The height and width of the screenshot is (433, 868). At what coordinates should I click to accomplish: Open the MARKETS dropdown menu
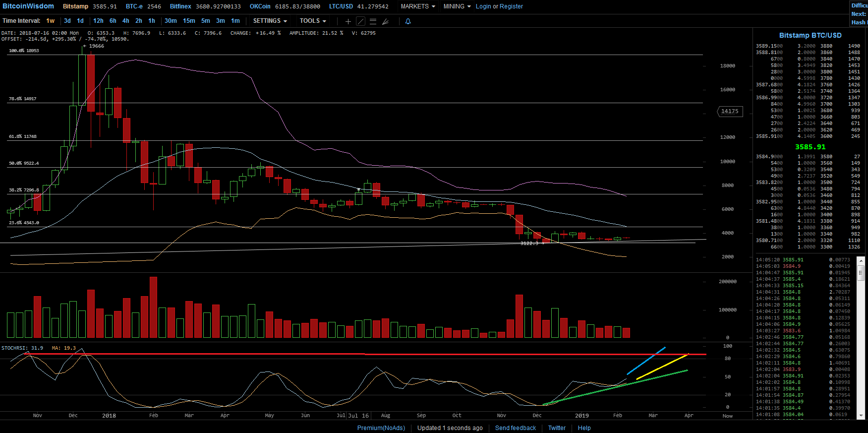pos(418,6)
